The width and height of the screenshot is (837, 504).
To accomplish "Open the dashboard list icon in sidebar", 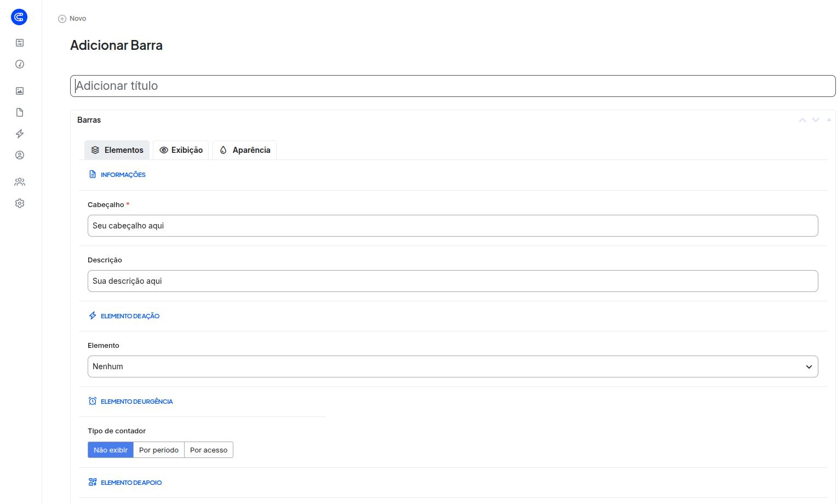I will 20,43.
